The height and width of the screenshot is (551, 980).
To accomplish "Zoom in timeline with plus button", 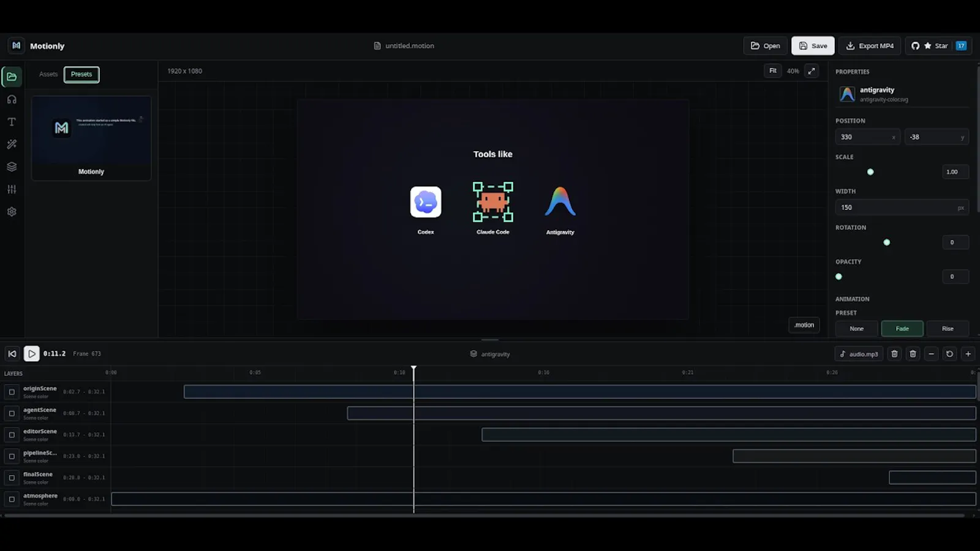I will (x=968, y=354).
